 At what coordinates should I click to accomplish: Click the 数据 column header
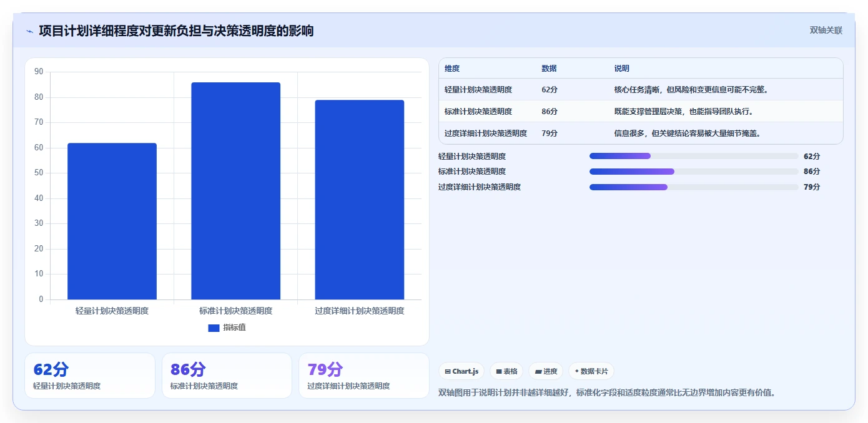click(550, 69)
